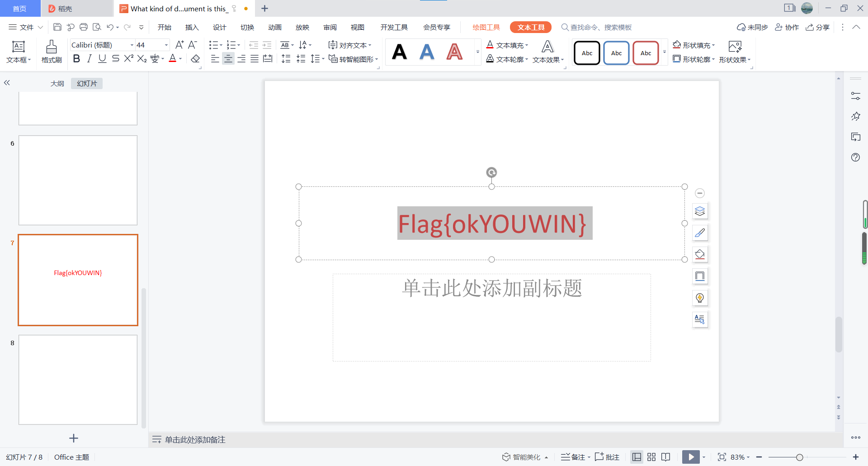Click the lightbulb icon in the floating toolbar

point(700,298)
